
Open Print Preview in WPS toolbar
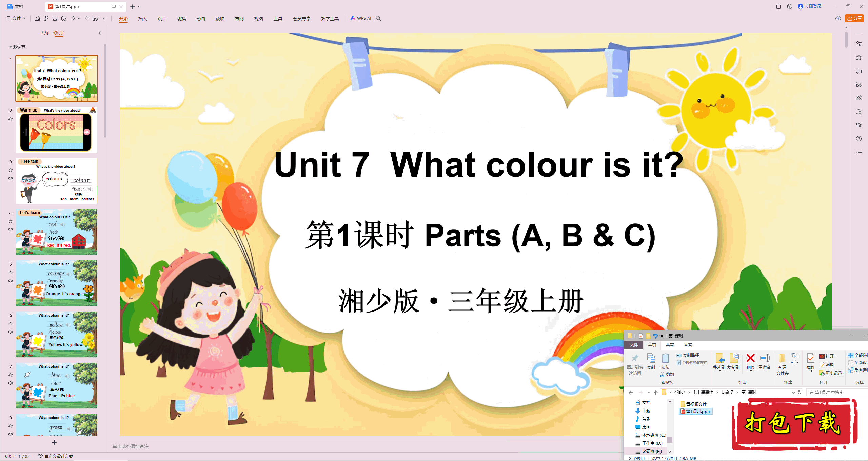(64, 18)
